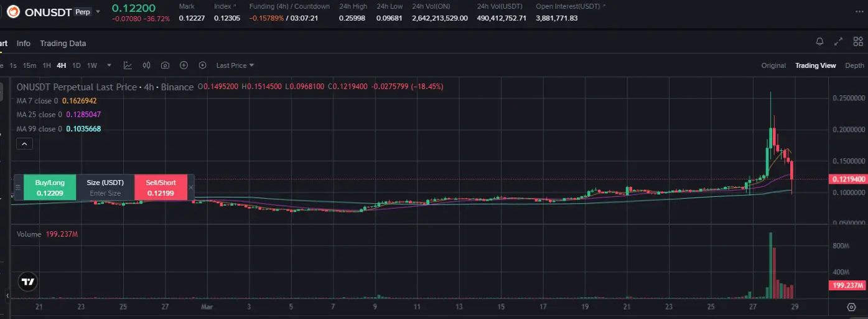Select the 15m interval
Viewport: 868px width, 319px height.
(29, 65)
